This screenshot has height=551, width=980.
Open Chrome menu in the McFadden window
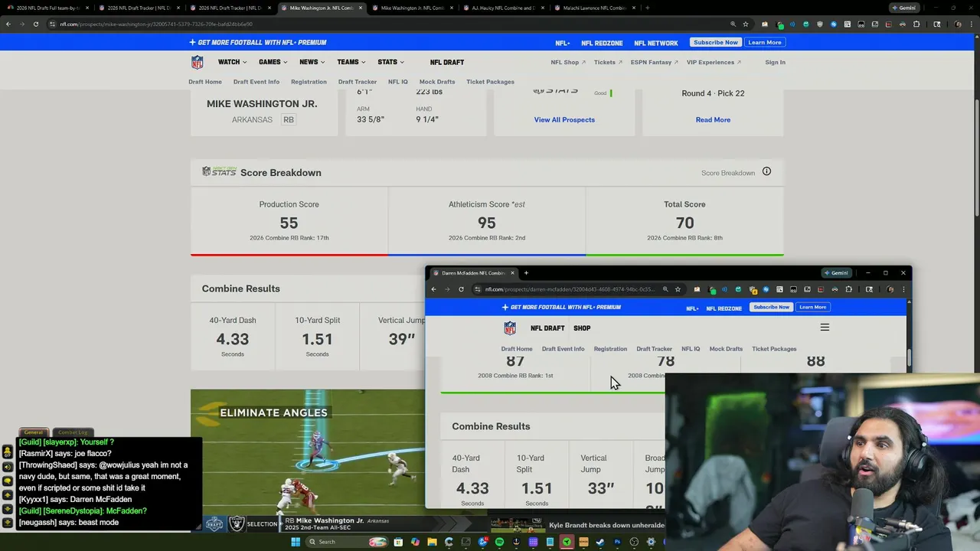tap(903, 289)
